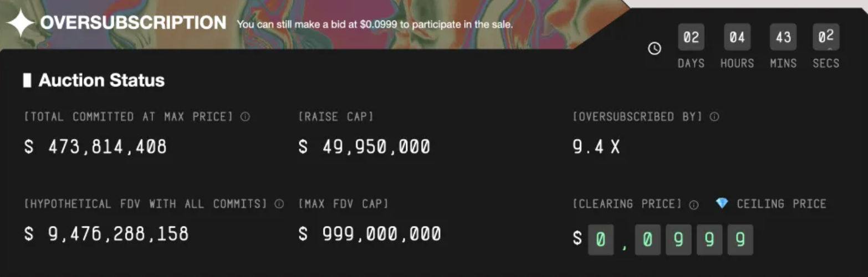Viewport: 868px width, 277px height.
Task: Click the Secs countdown box
Action: [826, 38]
